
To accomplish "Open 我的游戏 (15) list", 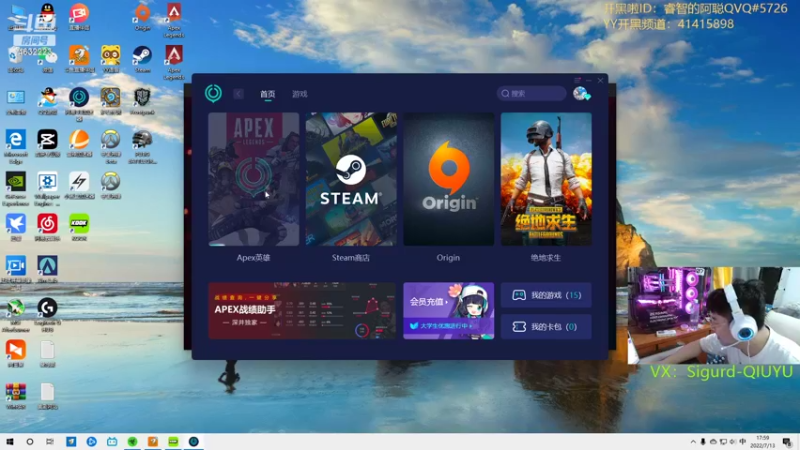I will (546, 295).
